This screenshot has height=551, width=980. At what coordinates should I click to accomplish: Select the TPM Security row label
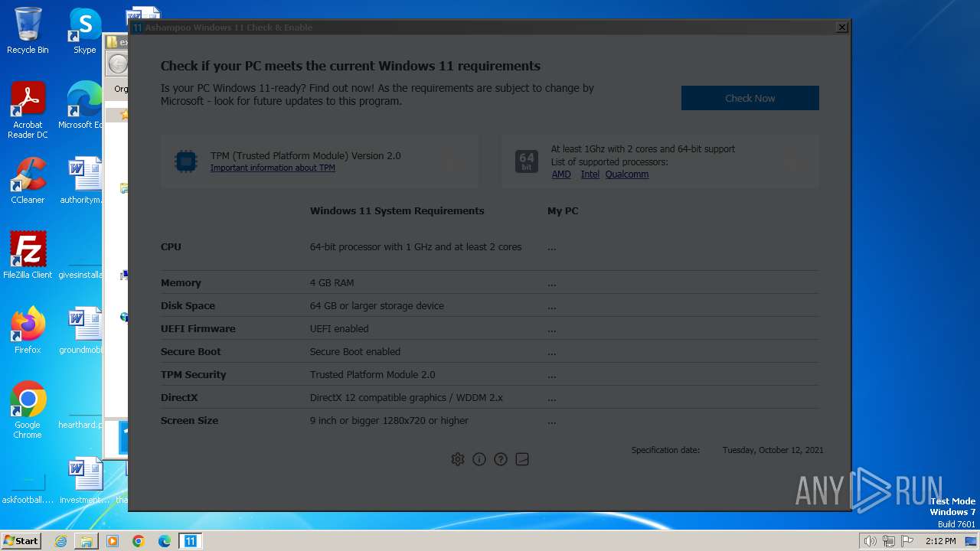click(x=193, y=375)
